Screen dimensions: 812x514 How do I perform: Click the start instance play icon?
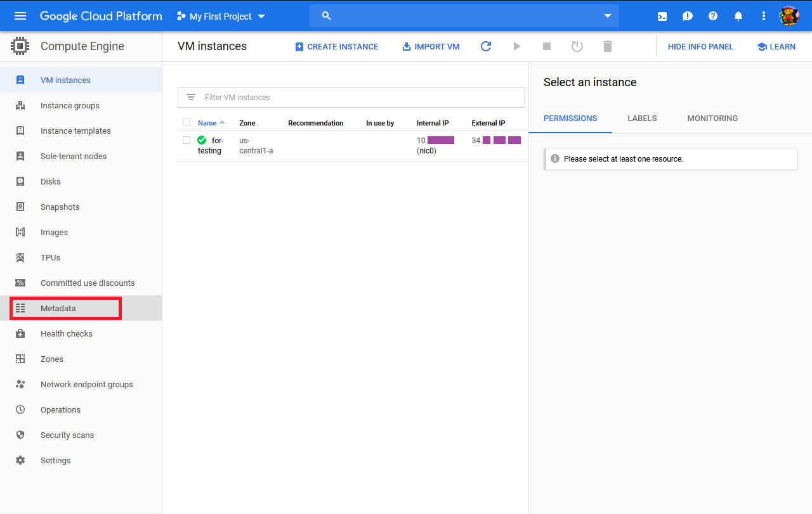pyautogui.click(x=517, y=46)
